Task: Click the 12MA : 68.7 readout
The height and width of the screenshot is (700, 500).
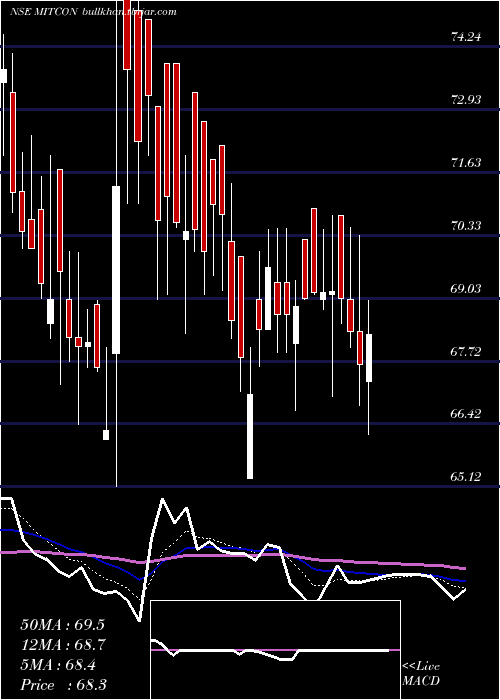Action: 62,645
